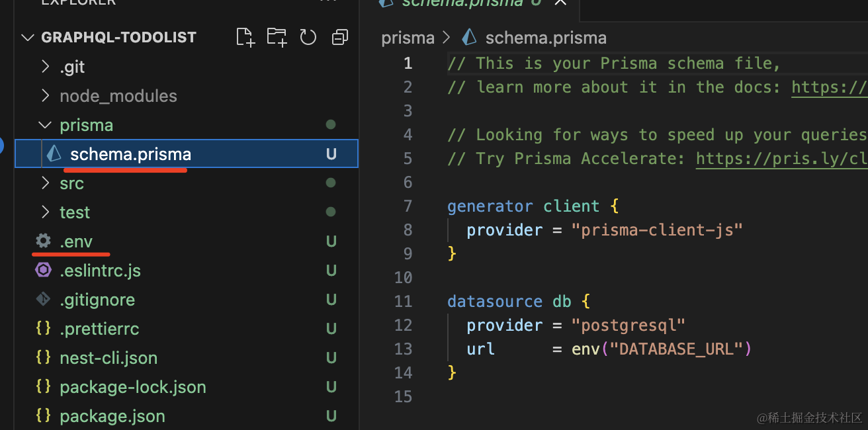868x430 pixels.
Task: Click the Refresh Explorer icon
Action: click(308, 37)
